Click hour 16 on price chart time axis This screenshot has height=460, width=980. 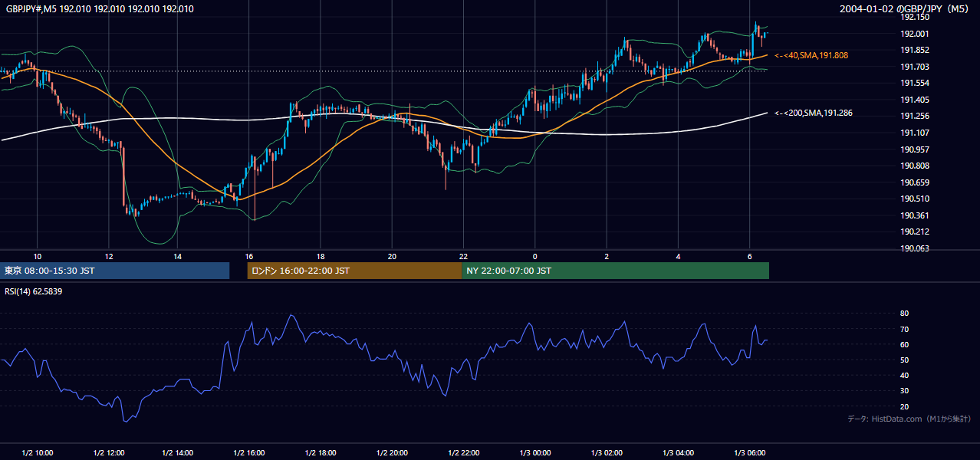tap(248, 256)
